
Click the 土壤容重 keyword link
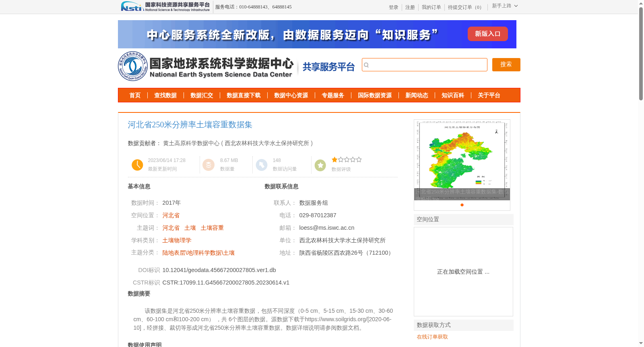click(212, 228)
